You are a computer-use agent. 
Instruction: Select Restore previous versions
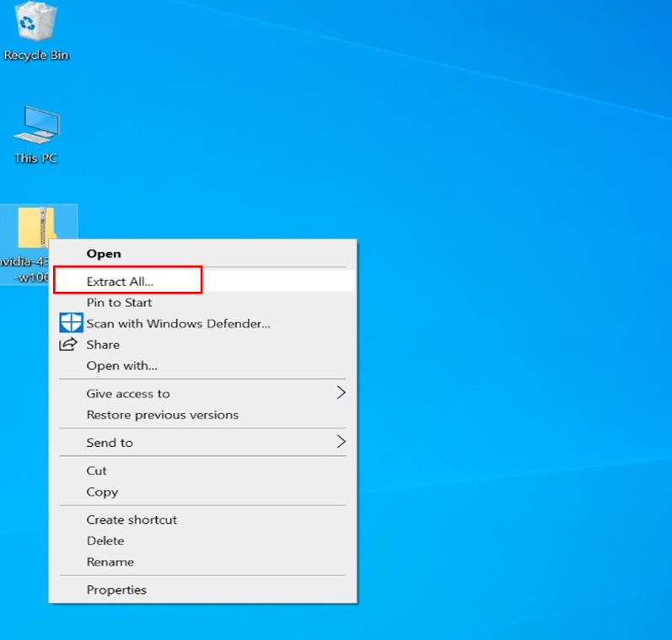point(202,415)
